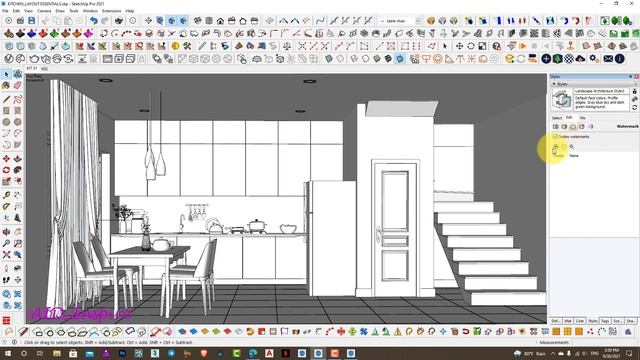Open the Draw menu
The image size is (640, 360).
point(60,11)
